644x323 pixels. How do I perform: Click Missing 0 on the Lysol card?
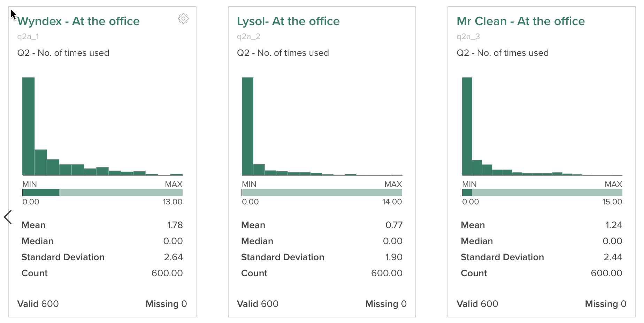(386, 304)
